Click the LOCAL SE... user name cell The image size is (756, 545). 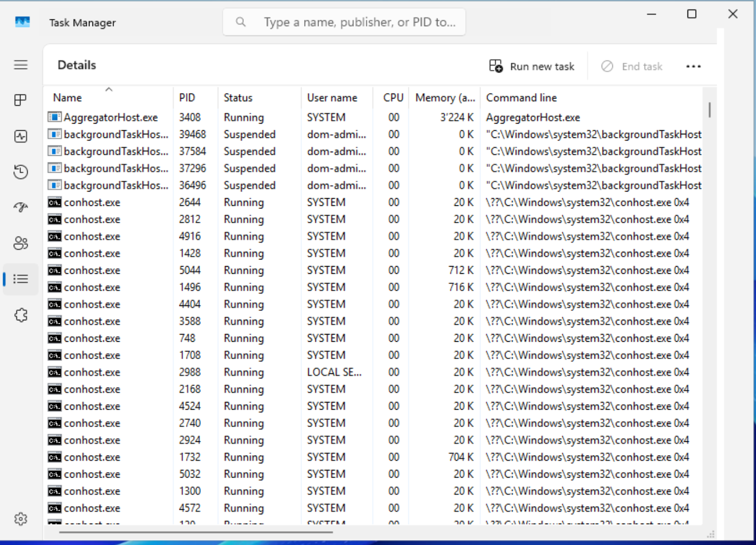click(x=334, y=372)
